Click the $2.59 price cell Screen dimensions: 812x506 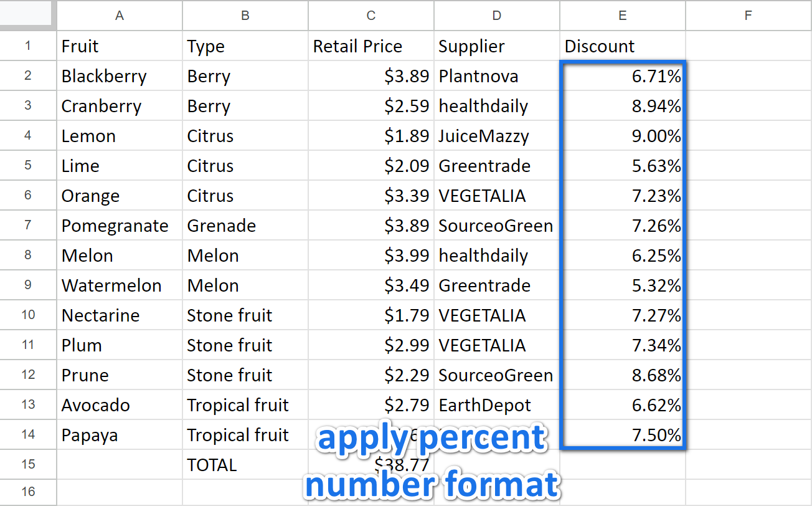pos(371,106)
